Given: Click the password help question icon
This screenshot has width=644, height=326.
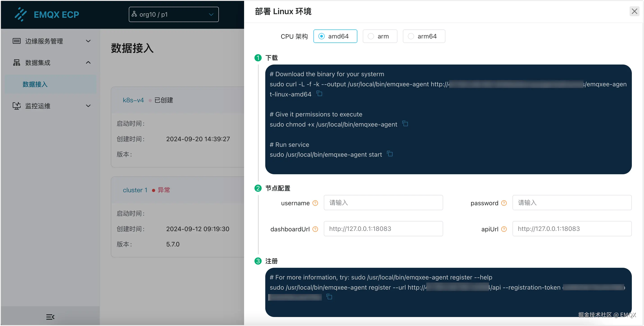Looking at the screenshot, I should click(504, 203).
